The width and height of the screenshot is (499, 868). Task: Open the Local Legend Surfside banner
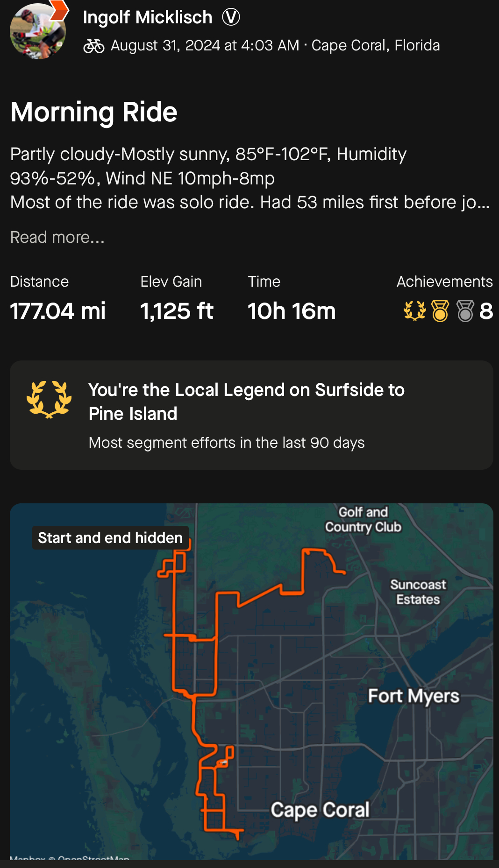pyautogui.click(x=251, y=415)
